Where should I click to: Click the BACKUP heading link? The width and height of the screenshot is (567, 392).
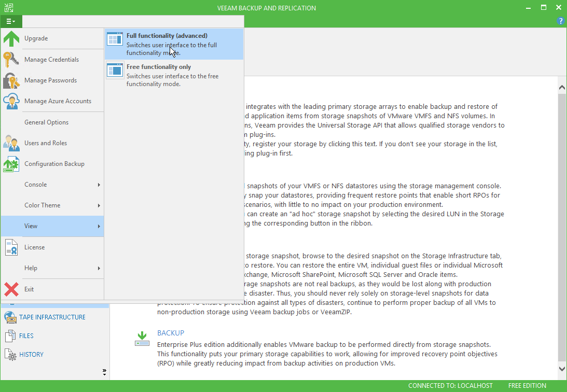point(171,333)
